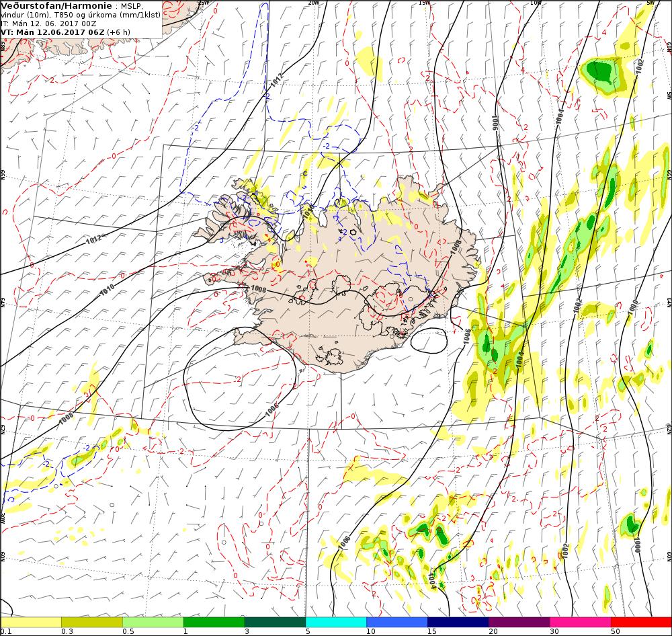Click the purple 20 mm legend swatch
The width and height of the screenshot is (672, 636).
pyautogui.click(x=519, y=622)
